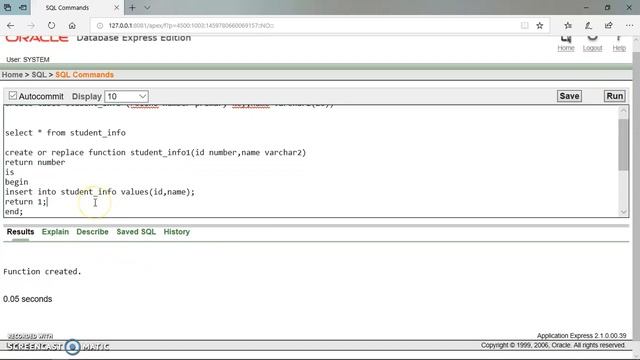View site information icon in address bar
640x360 pixels.
[100, 25]
